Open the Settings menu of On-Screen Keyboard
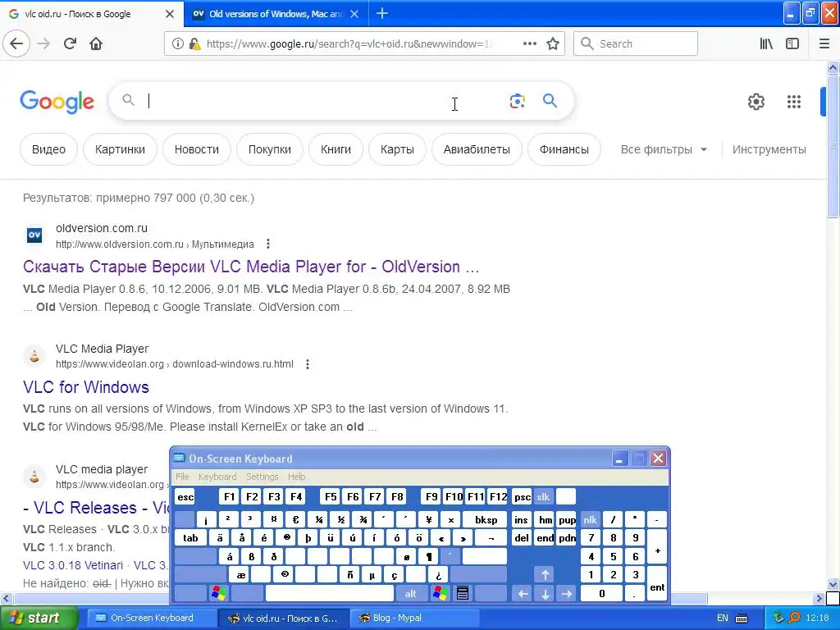Image resolution: width=840 pixels, height=630 pixels. coord(262,477)
